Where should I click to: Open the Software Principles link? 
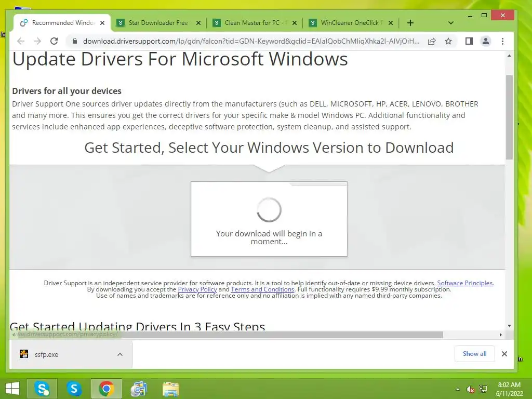tap(464, 283)
